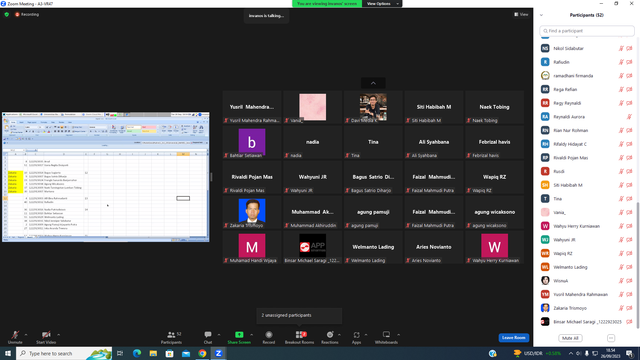This screenshot has width=640, height=360.
Task: Click the Mute All button
Action: pyautogui.click(x=570, y=338)
